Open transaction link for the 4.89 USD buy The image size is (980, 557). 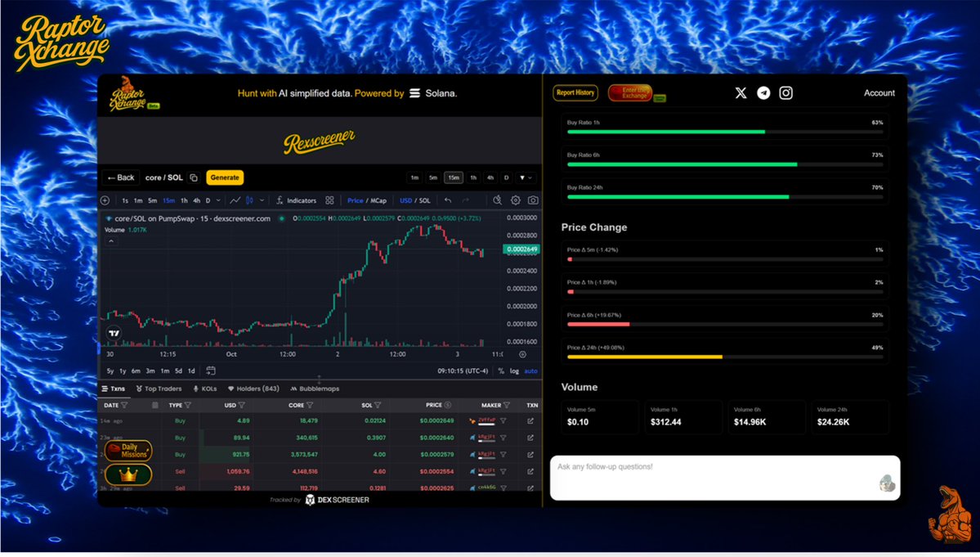point(530,421)
